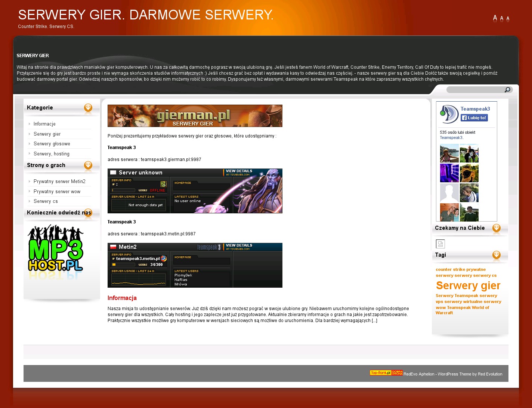The width and height of the screenshot is (532, 408).
Task: Open the Informacje category
Action: pos(44,124)
